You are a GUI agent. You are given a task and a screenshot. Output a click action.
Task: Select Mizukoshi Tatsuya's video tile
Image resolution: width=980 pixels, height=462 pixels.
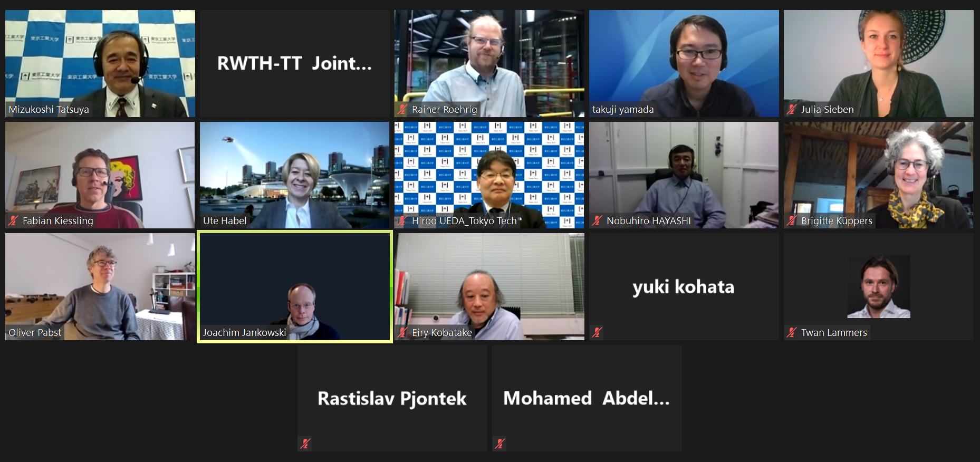(x=100, y=63)
